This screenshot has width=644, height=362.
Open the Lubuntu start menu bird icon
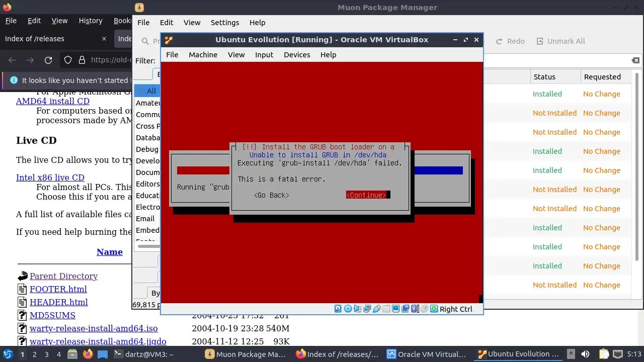pos(8,354)
